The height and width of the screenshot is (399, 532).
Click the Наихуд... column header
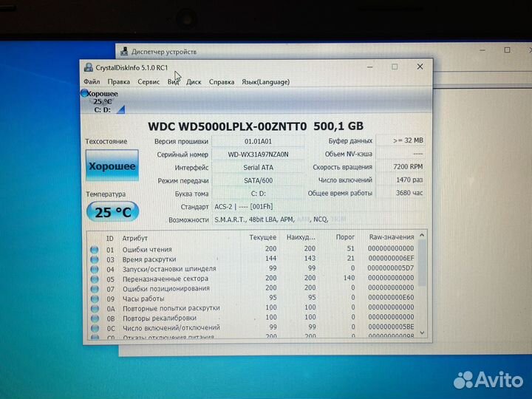pos(301,237)
